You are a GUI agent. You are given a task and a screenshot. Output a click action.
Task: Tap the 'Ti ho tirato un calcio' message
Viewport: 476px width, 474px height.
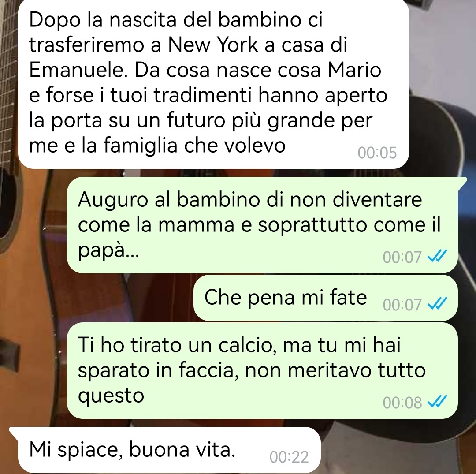[x=262, y=370]
